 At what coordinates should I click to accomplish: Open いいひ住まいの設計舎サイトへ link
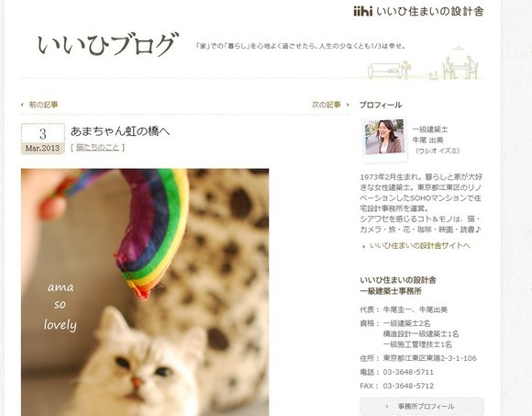tap(420, 245)
